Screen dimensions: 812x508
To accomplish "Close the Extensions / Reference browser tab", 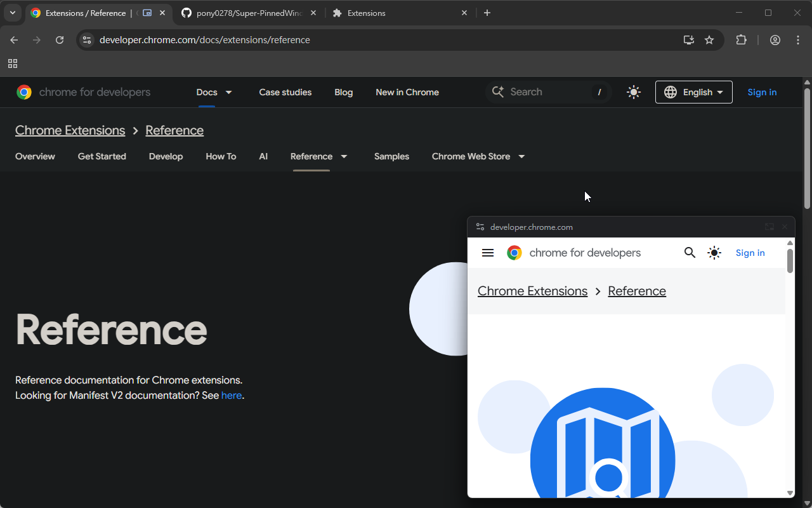I will coord(162,13).
